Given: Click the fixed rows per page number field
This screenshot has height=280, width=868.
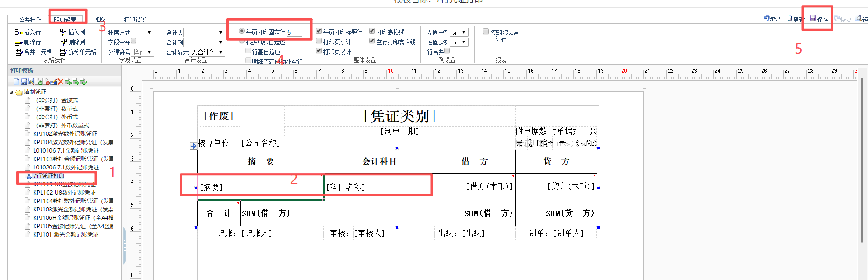Looking at the screenshot, I should click(x=294, y=32).
